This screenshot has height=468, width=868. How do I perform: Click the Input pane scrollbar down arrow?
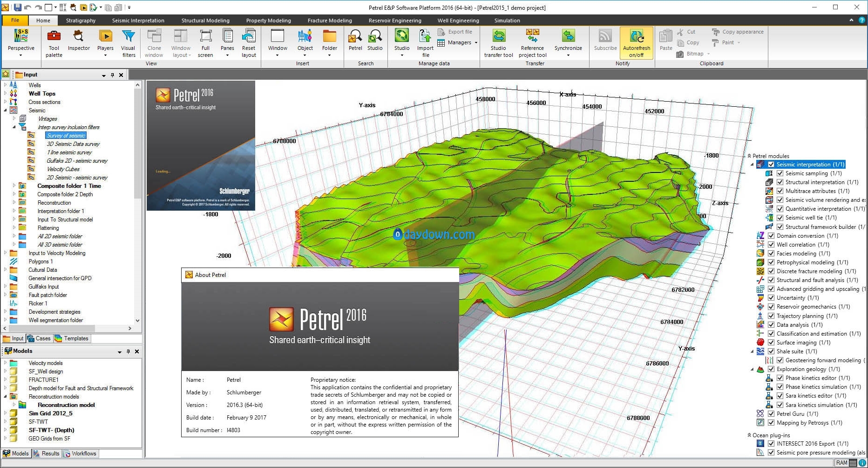tap(137, 321)
